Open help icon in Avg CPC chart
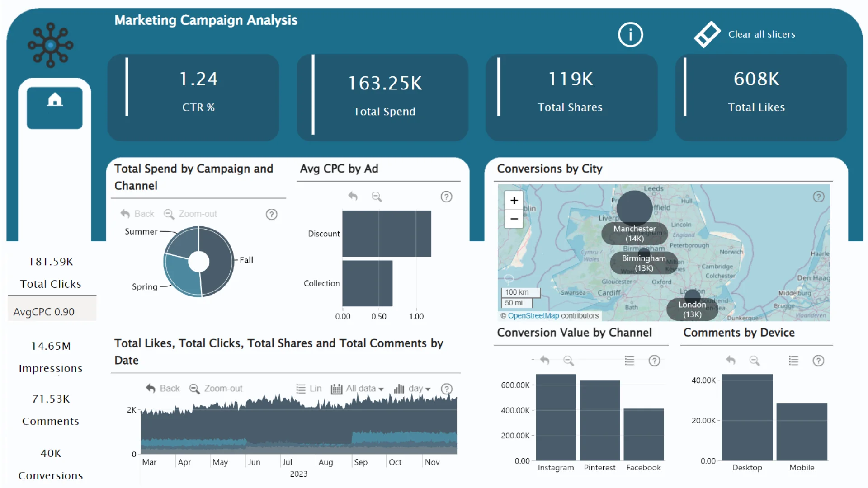Screen dimensions: 868x488 [x=446, y=197]
